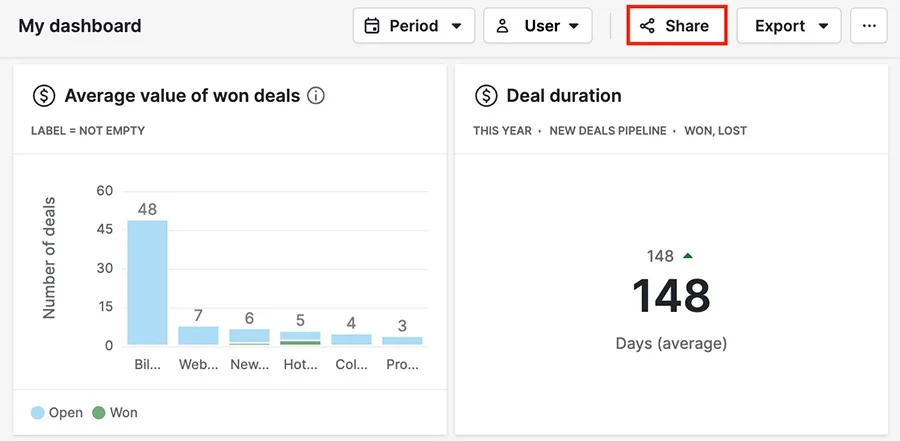This screenshot has width=900, height=441.
Task: Click the Bil... axis label
Action: (148, 365)
